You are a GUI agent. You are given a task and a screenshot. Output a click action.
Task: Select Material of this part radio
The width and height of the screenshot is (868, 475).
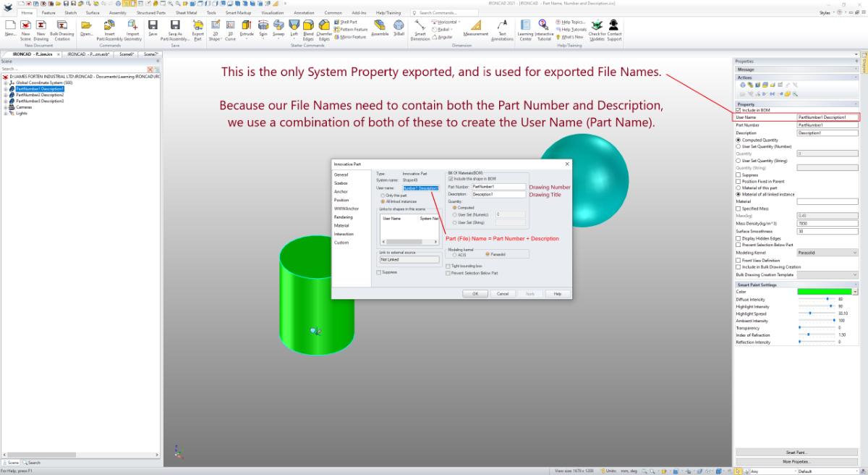tap(738, 188)
